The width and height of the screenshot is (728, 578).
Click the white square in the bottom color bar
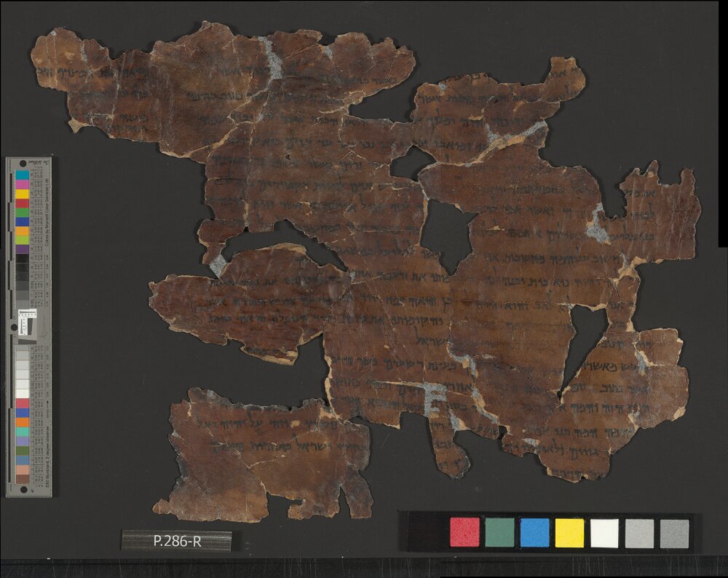(604, 533)
